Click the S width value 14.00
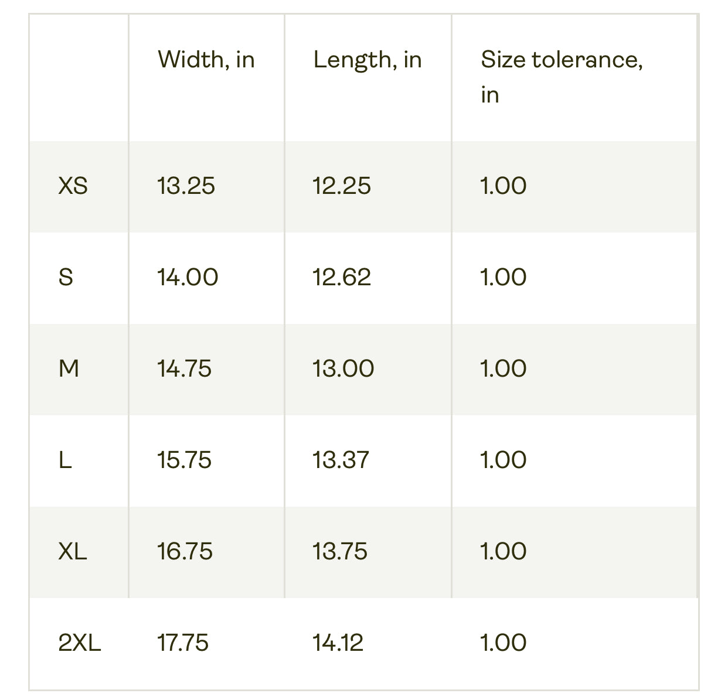 (188, 277)
